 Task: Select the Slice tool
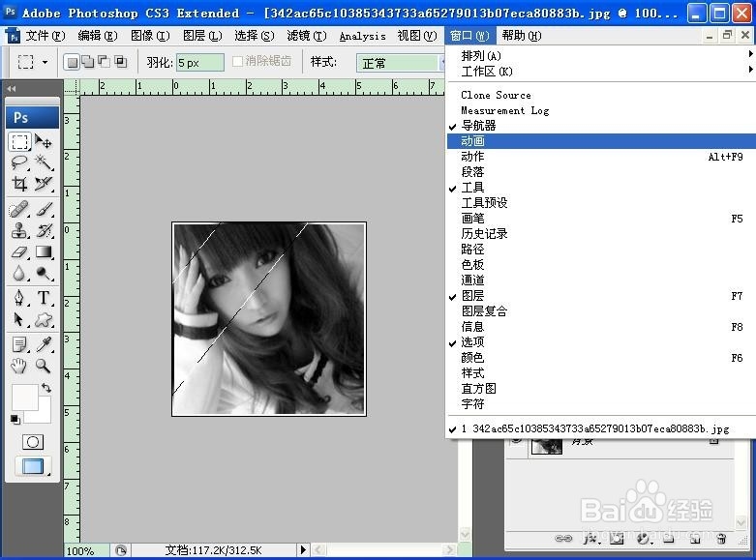(44, 183)
